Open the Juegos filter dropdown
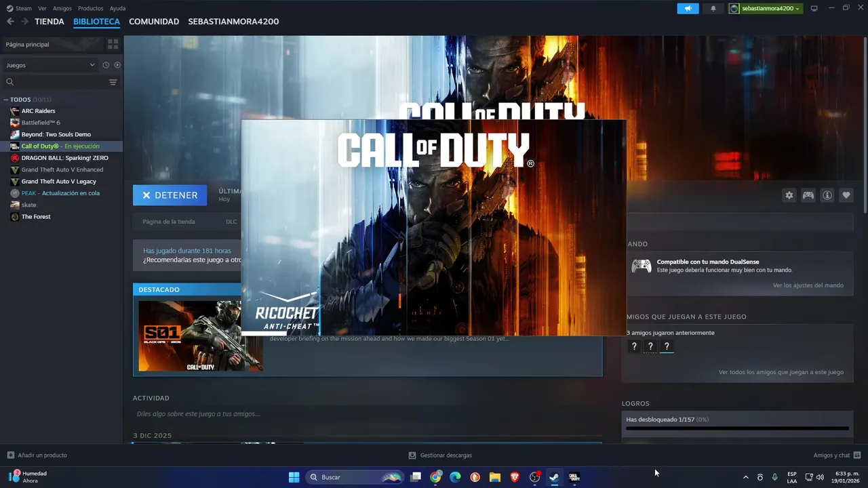The width and height of the screenshot is (868, 488). pyautogui.click(x=50, y=65)
